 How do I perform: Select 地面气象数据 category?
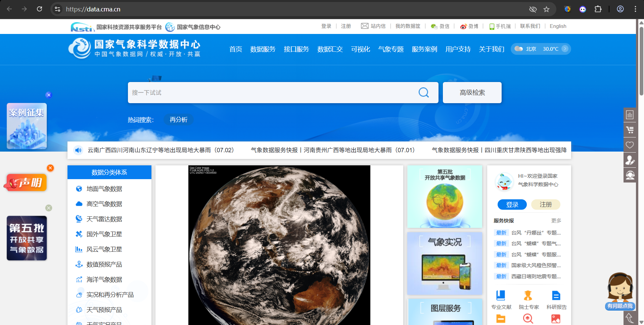click(x=104, y=189)
